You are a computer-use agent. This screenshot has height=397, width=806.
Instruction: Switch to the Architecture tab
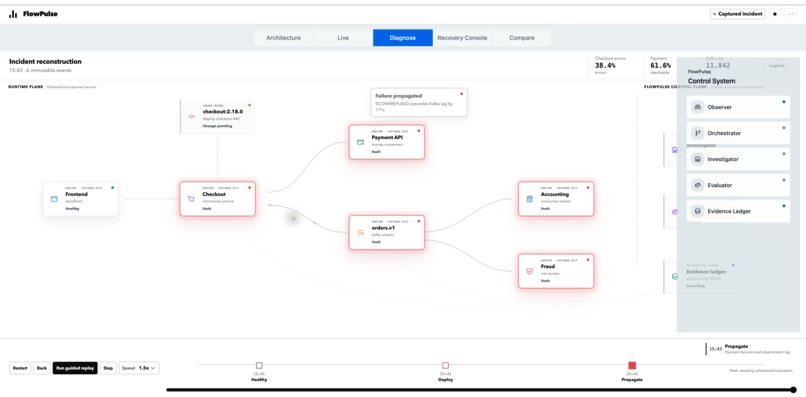(283, 38)
